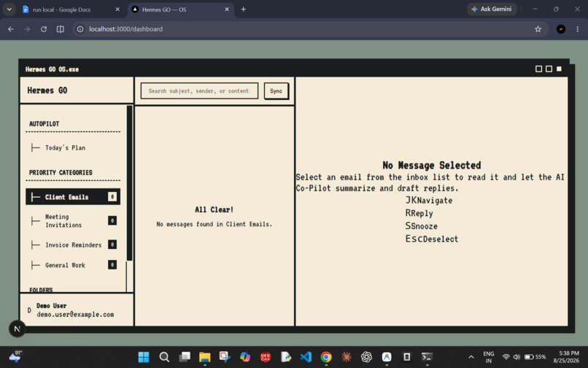588x368 pixels.
Task: Click the middle window control square in Hermes GO OS.exe
Action: [549, 69]
